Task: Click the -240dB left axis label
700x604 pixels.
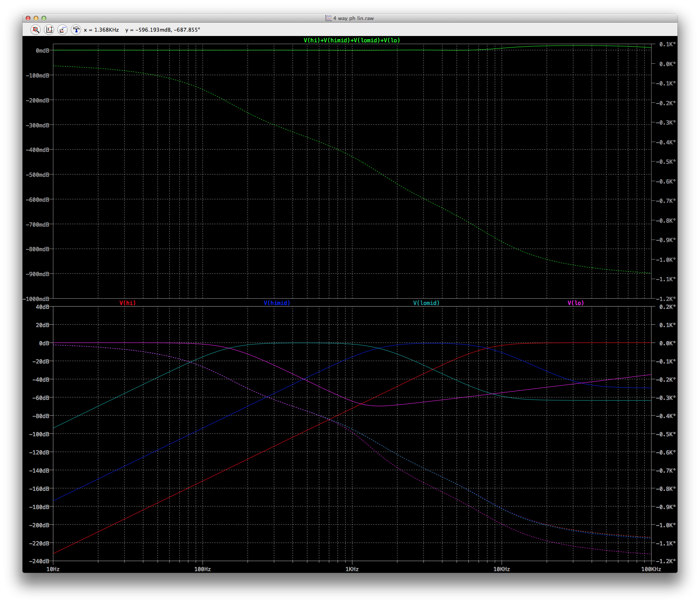Action: tap(39, 561)
